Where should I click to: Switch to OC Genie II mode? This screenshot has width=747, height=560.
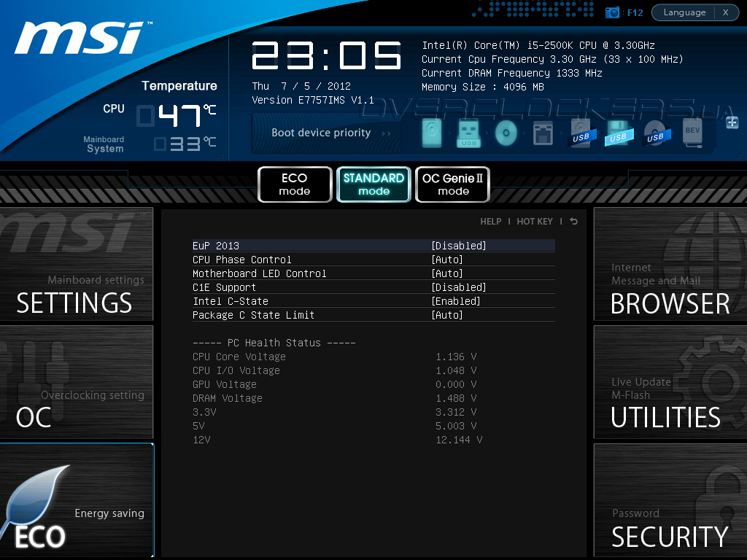pos(452,184)
